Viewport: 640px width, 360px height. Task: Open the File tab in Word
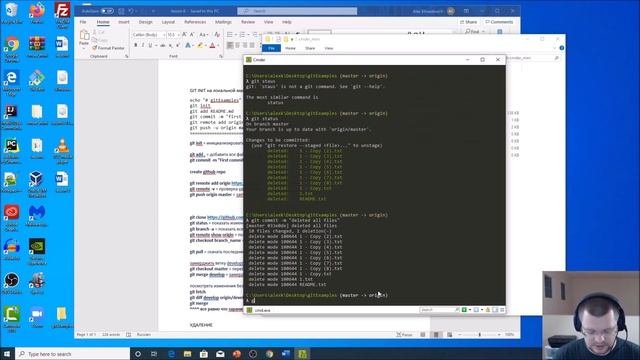(83, 22)
